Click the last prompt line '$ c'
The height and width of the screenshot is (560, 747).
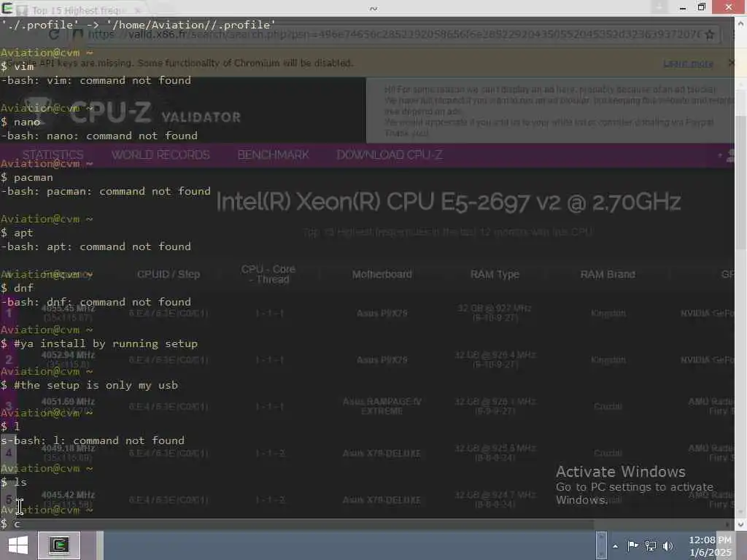click(x=10, y=524)
